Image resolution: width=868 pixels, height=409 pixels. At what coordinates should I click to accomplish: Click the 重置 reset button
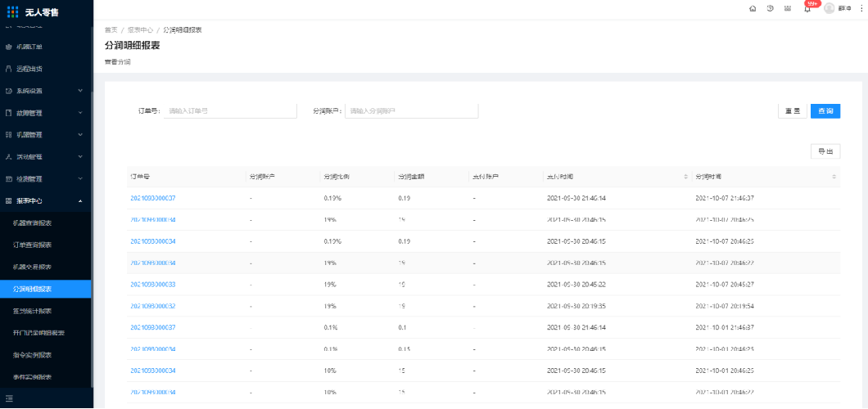[792, 111]
